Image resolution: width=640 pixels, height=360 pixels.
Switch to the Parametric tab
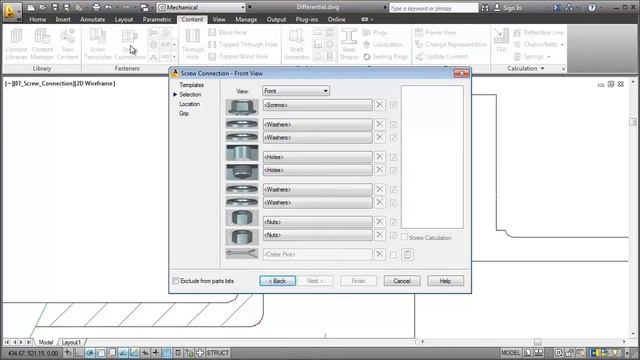[157, 19]
